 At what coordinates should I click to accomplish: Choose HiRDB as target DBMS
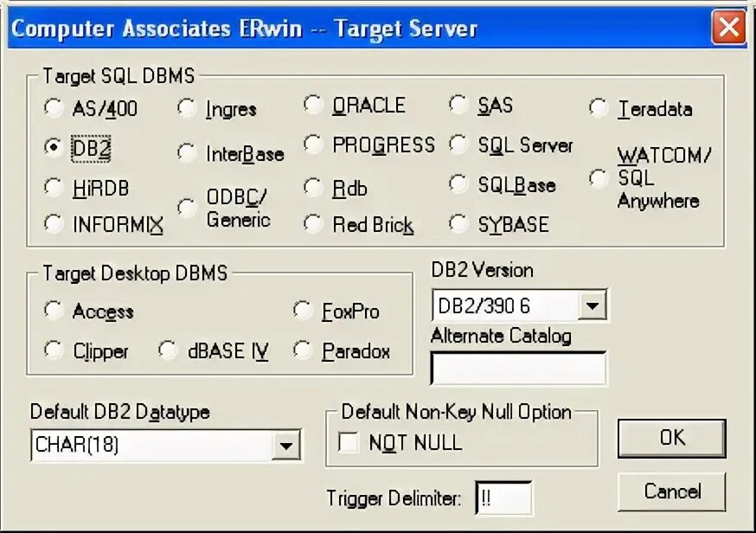point(54,187)
